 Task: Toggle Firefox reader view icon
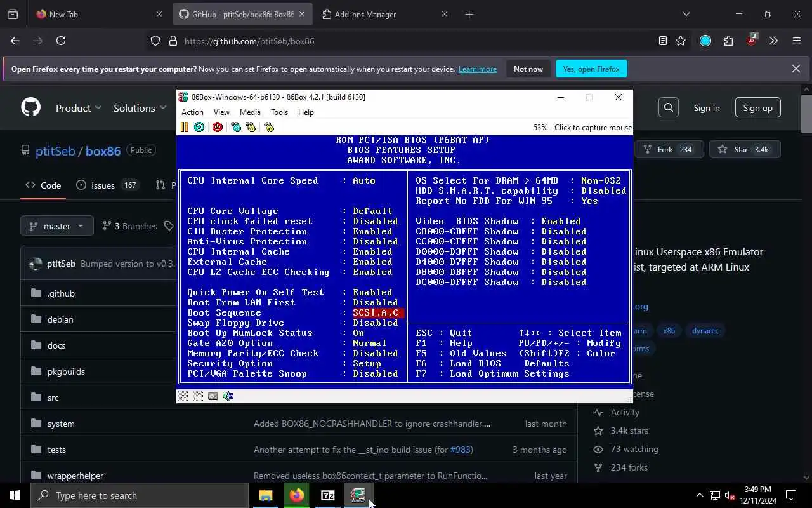662,41
